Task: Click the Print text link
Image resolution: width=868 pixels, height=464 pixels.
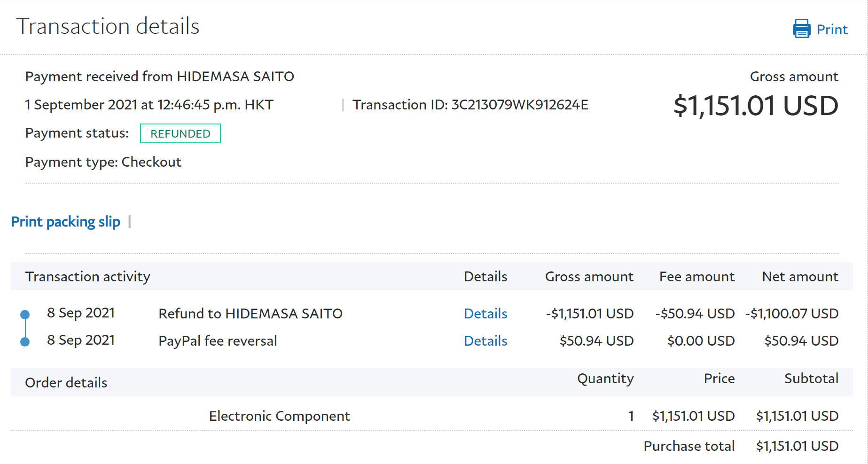Action: coord(832,30)
